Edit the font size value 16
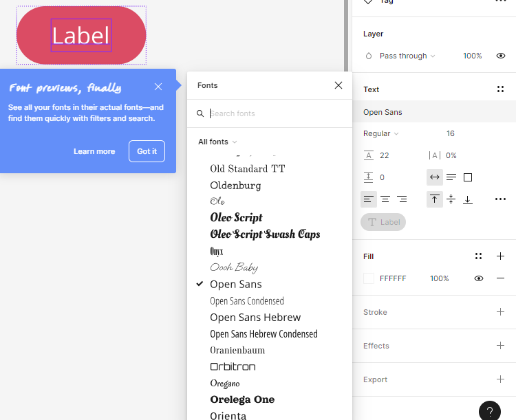 [x=450, y=133]
